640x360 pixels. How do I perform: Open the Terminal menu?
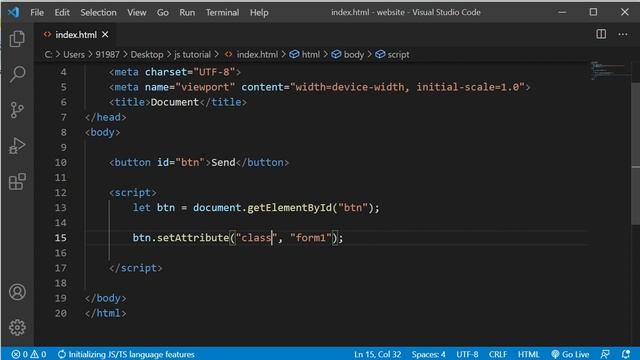pyautogui.click(x=222, y=13)
